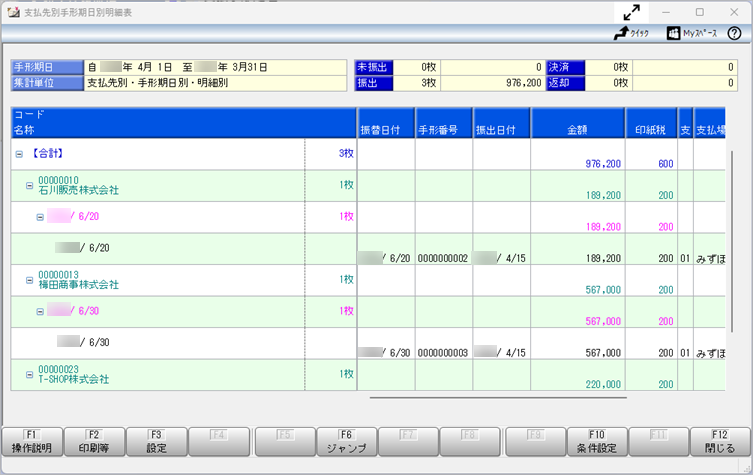Collapse the 【合計】 total row
Image resolution: width=753 pixels, height=475 pixels.
tap(19, 154)
